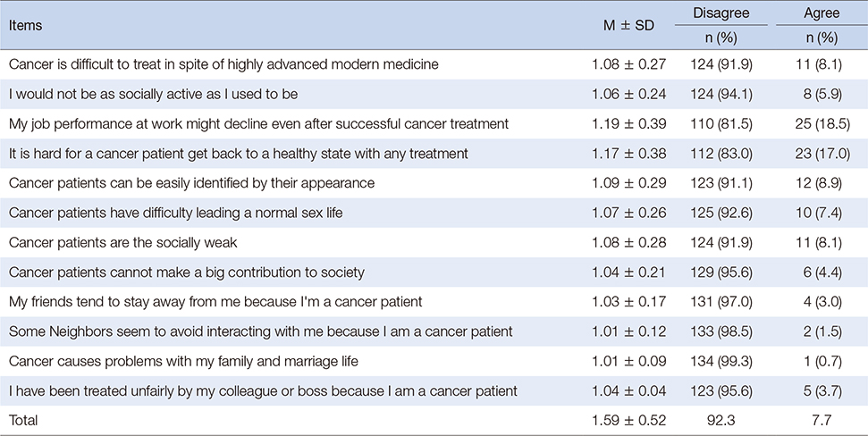Viewport: 868px width, 436px height.
Task: Select the mean value "1.19 ± 0.39"
Action: (x=624, y=123)
